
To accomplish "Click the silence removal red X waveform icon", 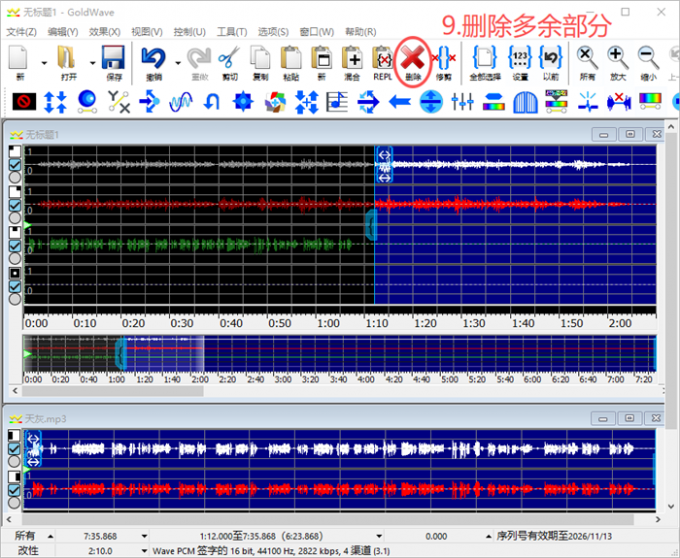I will click(x=619, y=102).
